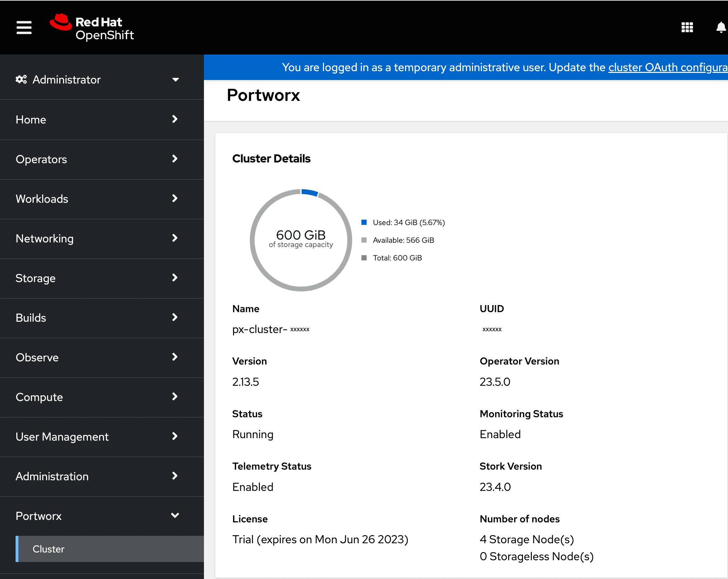Click the Total 600 GiB legend square
Viewport: 728px width, 579px height.
pos(364,258)
